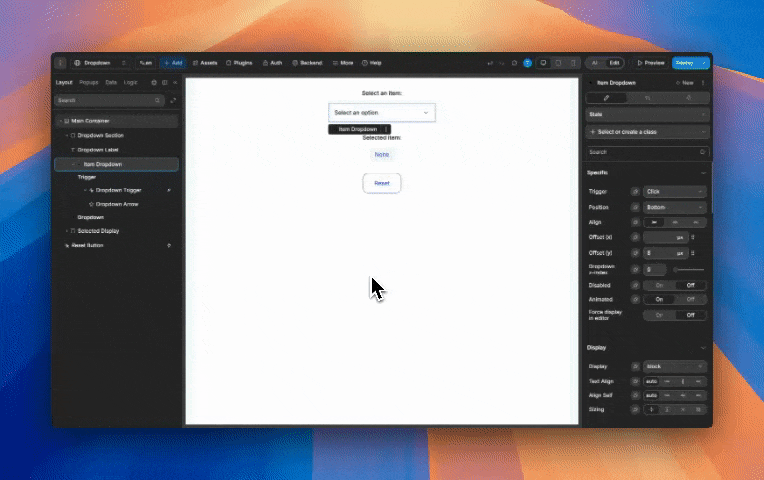Select the Dropdown Label layer
764x480 pixels.
click(97, 150)
